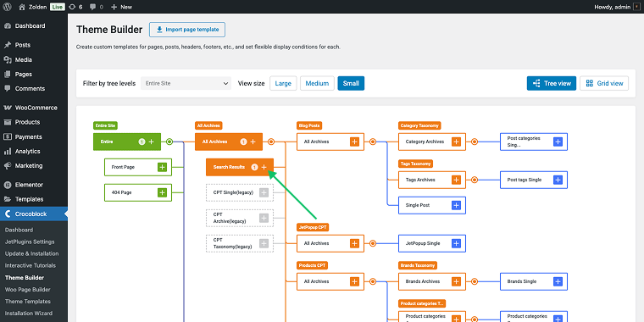The image size is (644, 322).
Task: Open the Filter by tree levels dropdown
Action: (x=186, y=83)
